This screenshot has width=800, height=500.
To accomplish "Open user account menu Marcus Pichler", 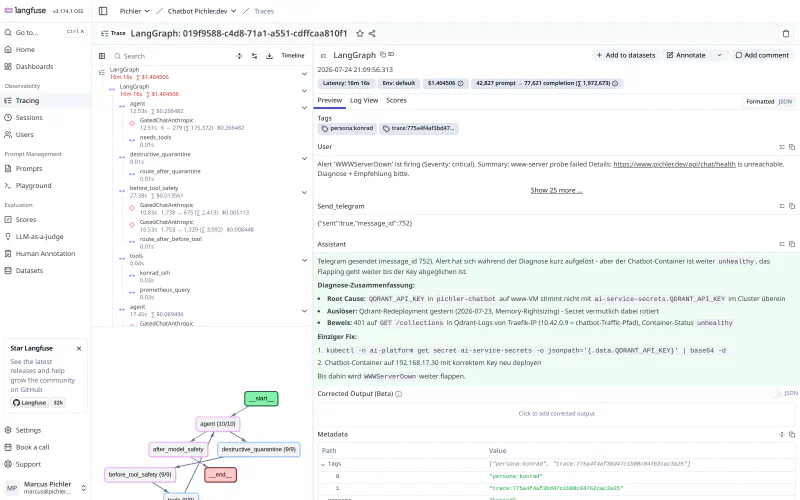I will point(45,488).
